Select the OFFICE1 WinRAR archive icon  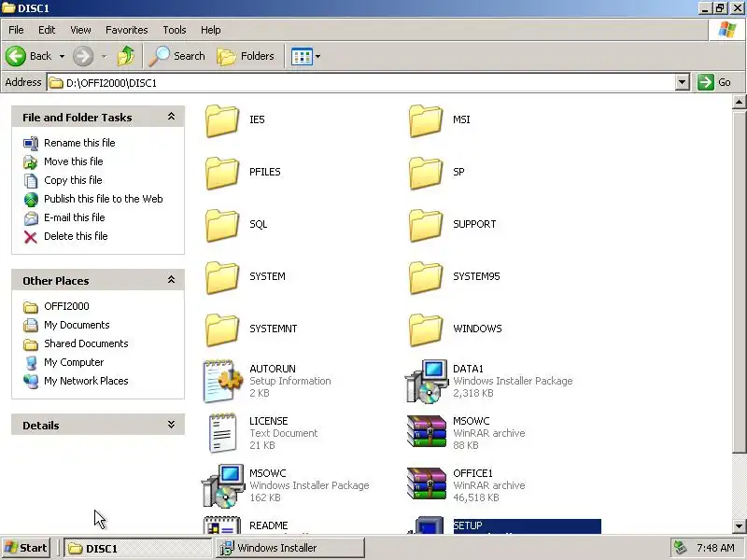pos(427,483)
